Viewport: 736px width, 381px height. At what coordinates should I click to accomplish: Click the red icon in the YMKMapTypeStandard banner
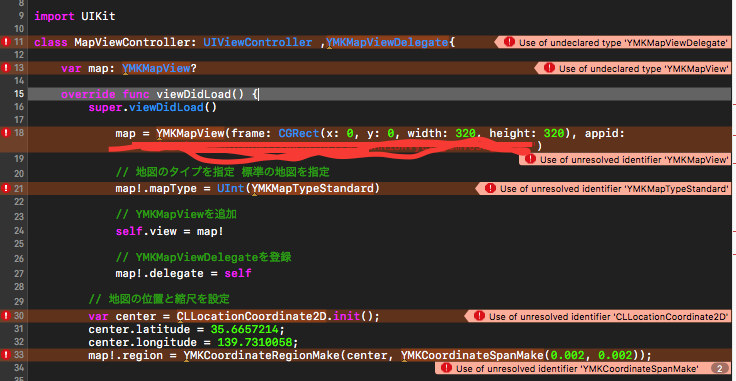tap(491, 189)
